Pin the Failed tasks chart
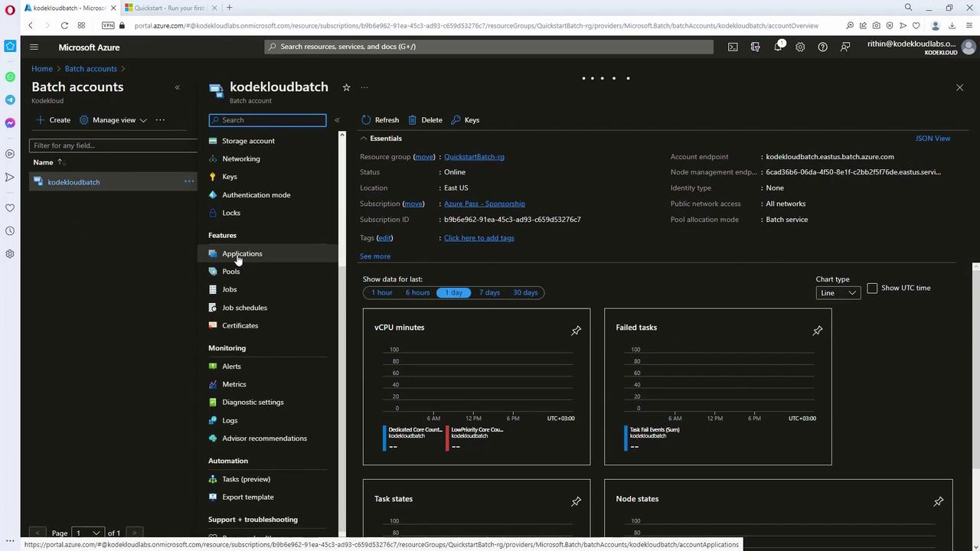The image size is (980, 551). 818,331
